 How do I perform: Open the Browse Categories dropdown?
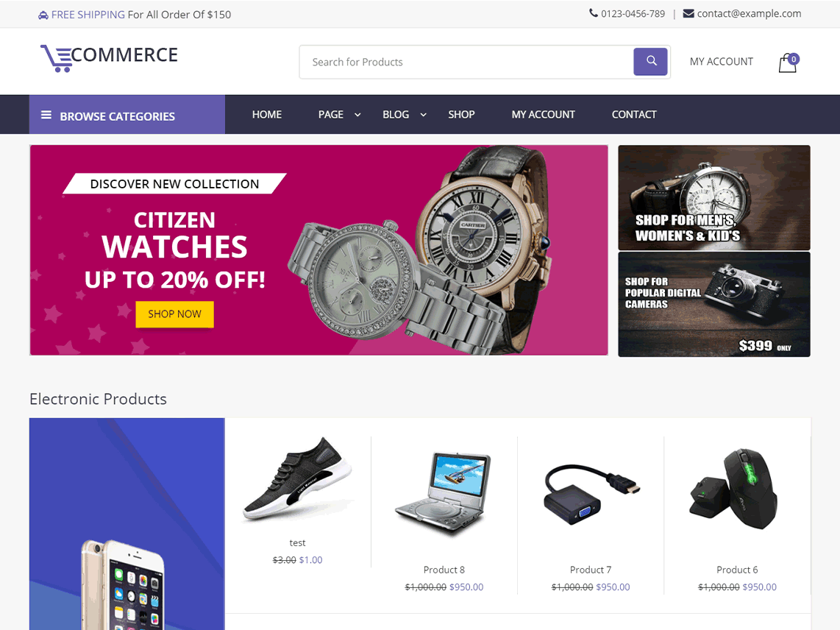127,115
